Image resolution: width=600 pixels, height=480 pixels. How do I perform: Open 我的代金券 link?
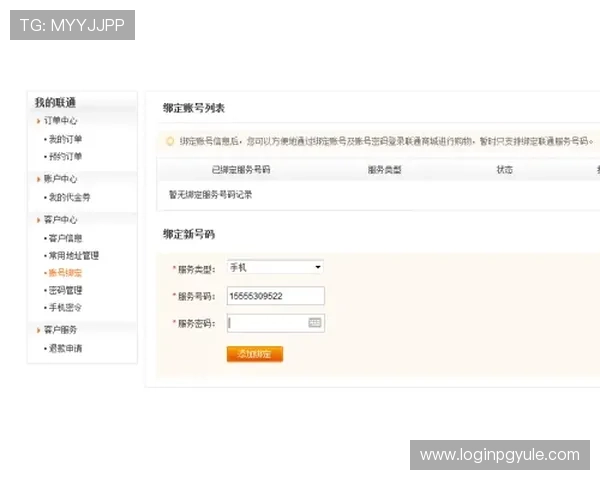coord(69,198)
